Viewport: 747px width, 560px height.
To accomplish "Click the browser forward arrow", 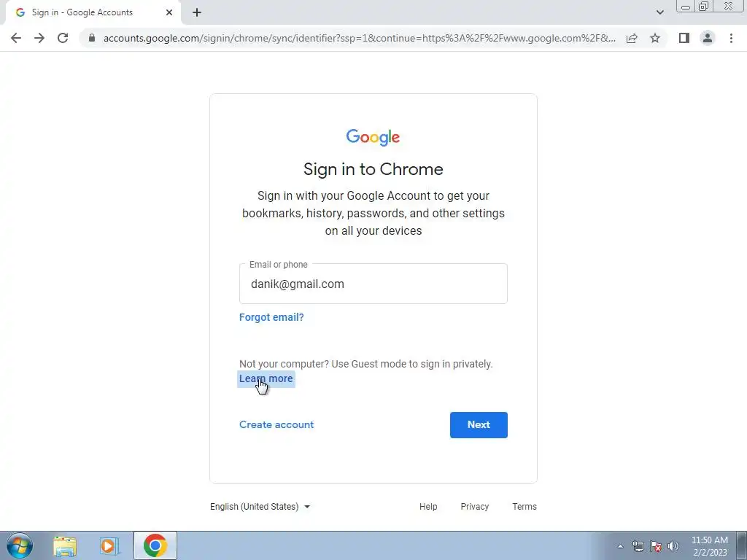I will (39, 38).
